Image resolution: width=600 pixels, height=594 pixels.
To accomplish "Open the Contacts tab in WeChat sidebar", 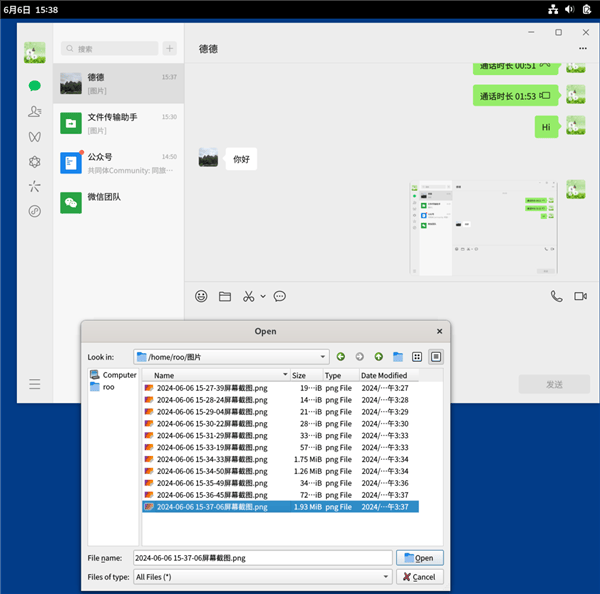I will [x=35, y=111].
